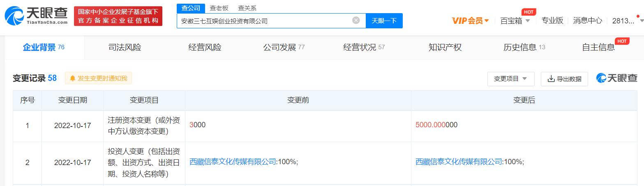Click the bell notify icon

pyautogui.click(x=73, y=78)
